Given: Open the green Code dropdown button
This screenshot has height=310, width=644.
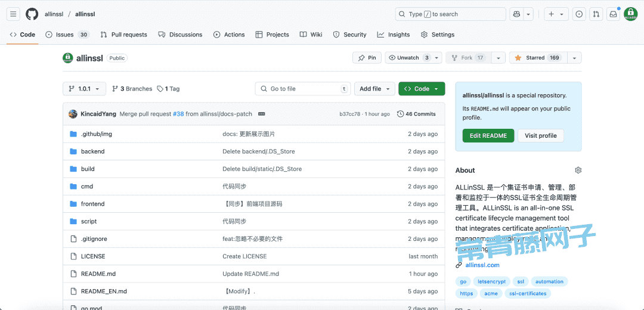Looking at the screenshot, I should coord(422,89).
